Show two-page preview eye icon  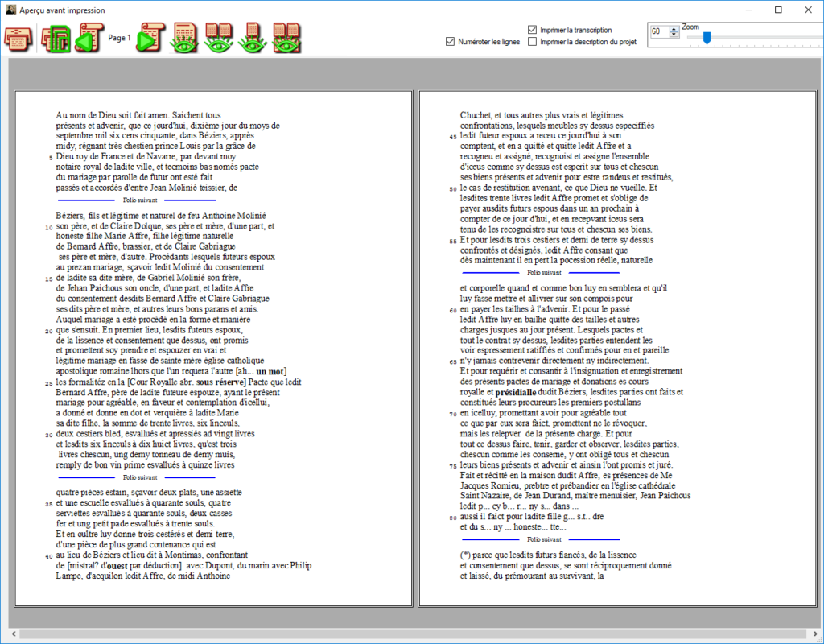[x=219, y=39]
